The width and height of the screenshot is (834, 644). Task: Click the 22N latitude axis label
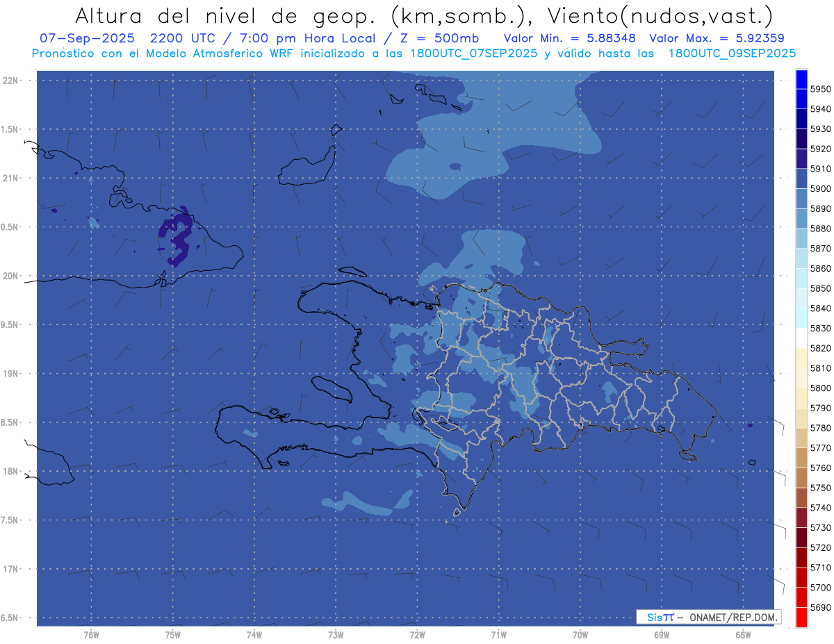click(x=12, y=81)
